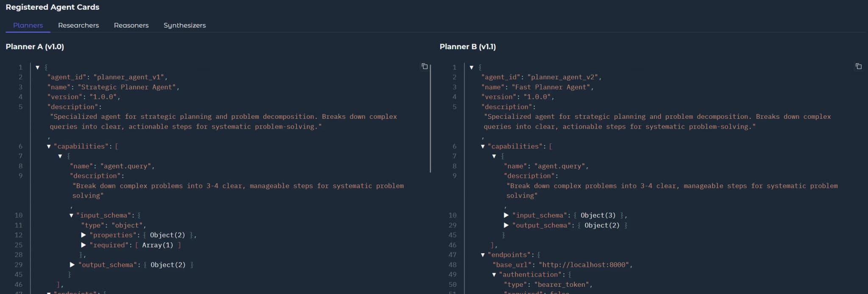
Task: Collapse Planner B endpoints object
Action: 483,255
